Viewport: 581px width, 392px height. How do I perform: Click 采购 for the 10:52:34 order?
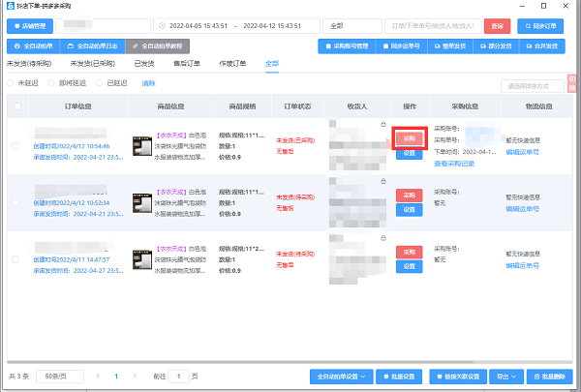(x=410, y=196)
